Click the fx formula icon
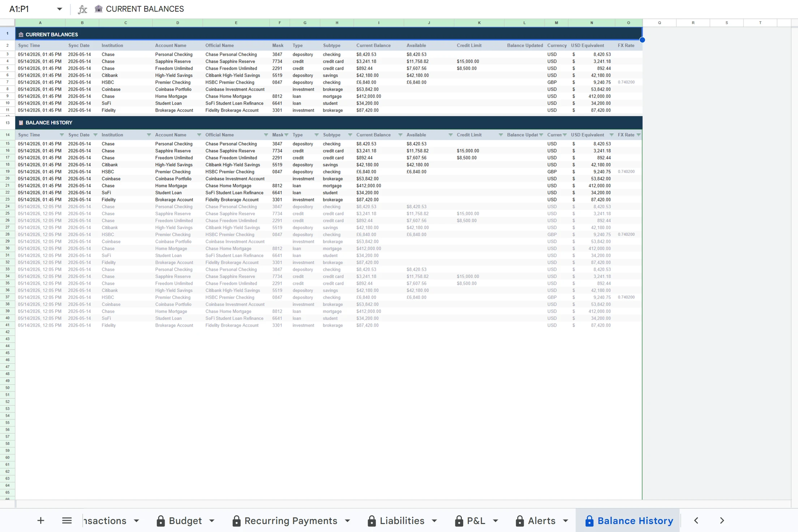This screenshot has height=532, width=798. pos(82,9)
